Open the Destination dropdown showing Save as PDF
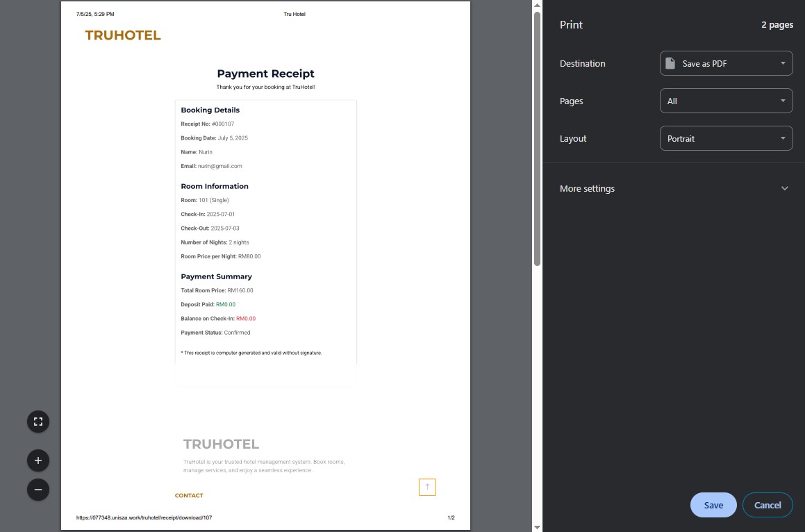The height and width of the screenshot is (532, 805). pyautogui.click(x=726, y=64)
